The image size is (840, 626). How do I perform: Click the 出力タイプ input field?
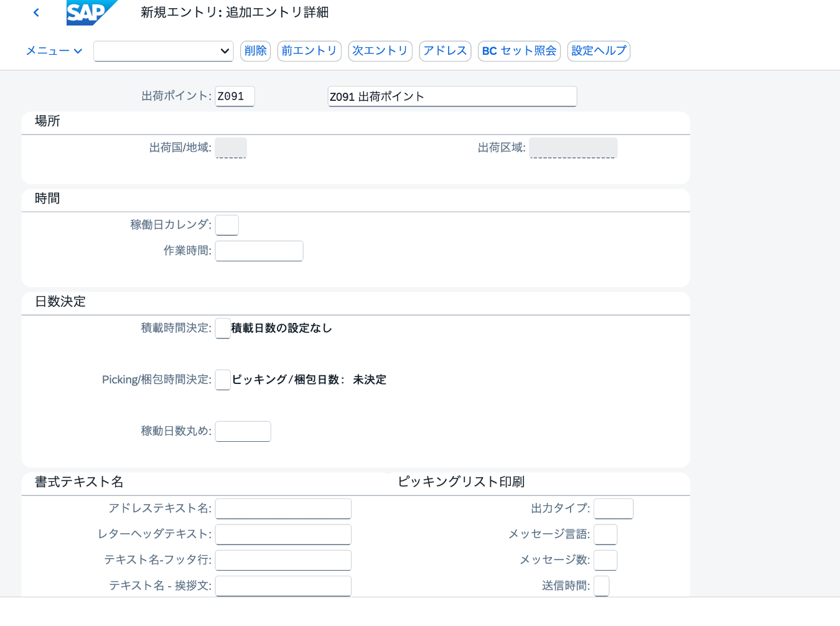pyautogui.click(x=614, y=508)
